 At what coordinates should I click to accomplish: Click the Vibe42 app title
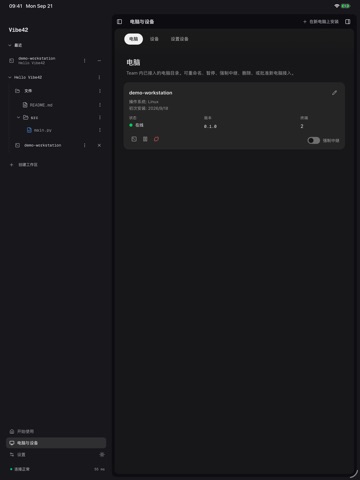[18, 30]
